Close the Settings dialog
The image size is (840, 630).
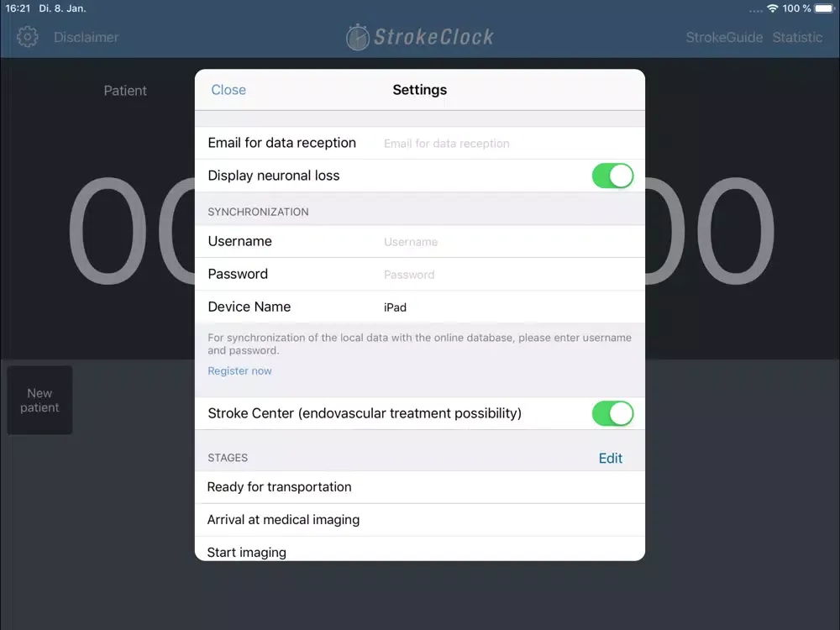[228, 90]
